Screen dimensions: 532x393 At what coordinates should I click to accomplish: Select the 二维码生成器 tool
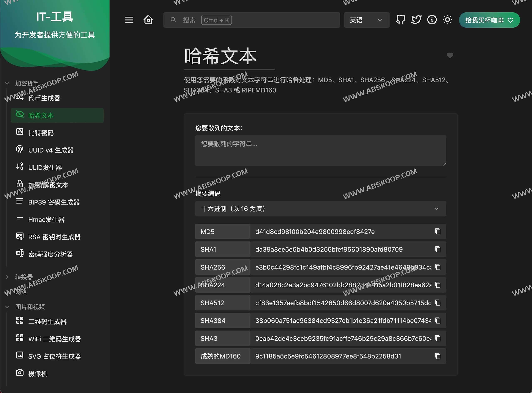coord(47,322)
